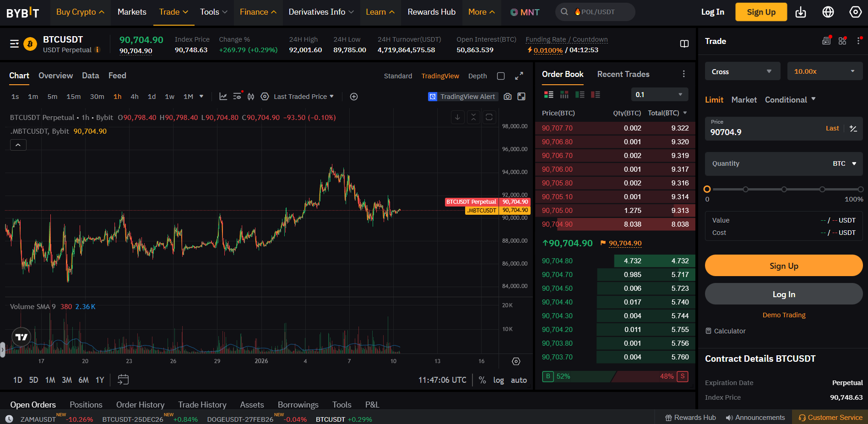Open the chart indicators icon

[x=223, y=97]
